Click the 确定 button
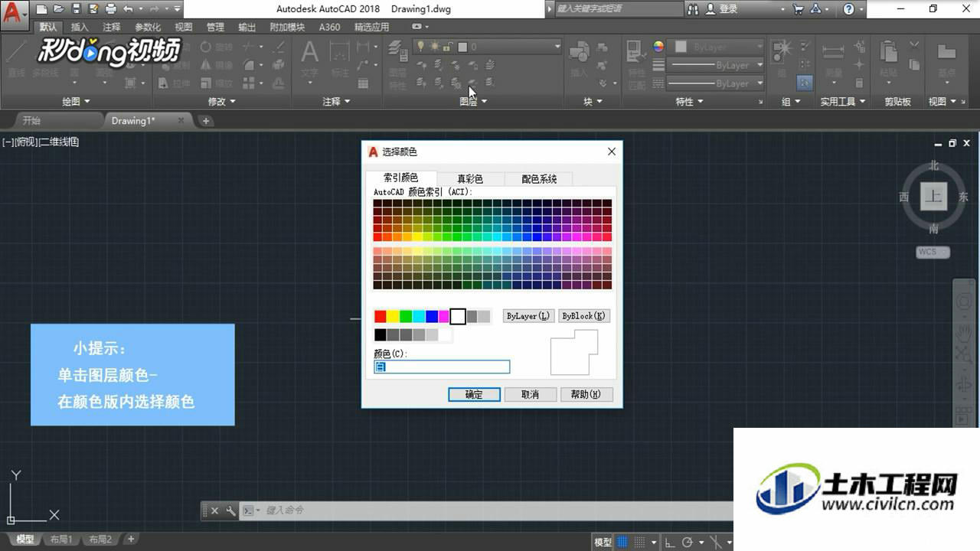Screen dimensions: 980x551 [474, 394]
